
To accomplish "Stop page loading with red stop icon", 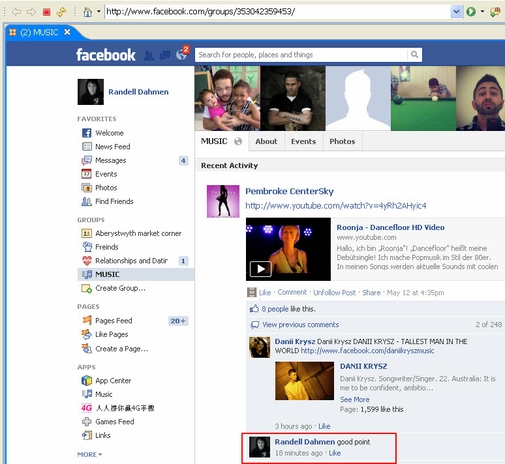I will pyautogui.click(x=46, y=12).
